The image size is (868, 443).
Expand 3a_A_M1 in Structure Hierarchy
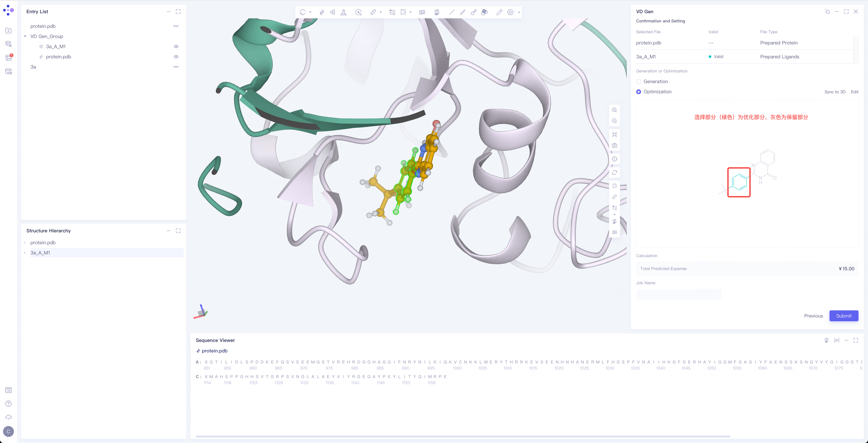click(x=25, y=253)
